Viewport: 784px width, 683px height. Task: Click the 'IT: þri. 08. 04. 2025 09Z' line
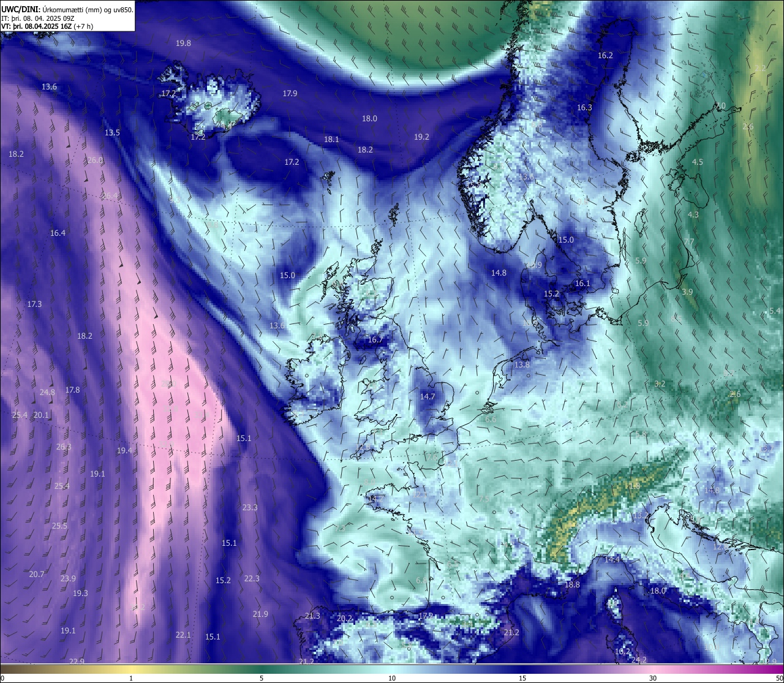(37, 18)
